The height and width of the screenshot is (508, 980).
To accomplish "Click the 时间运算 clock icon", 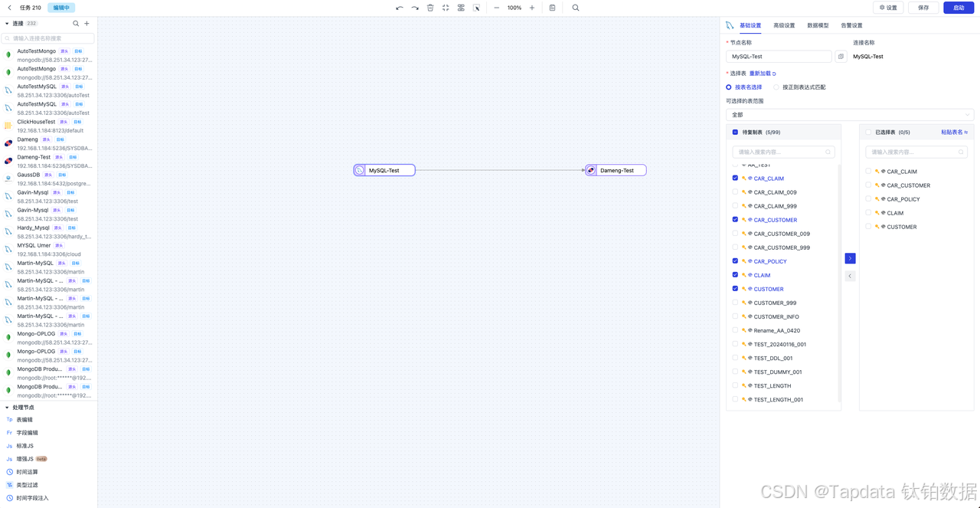I will click(9, 472).
